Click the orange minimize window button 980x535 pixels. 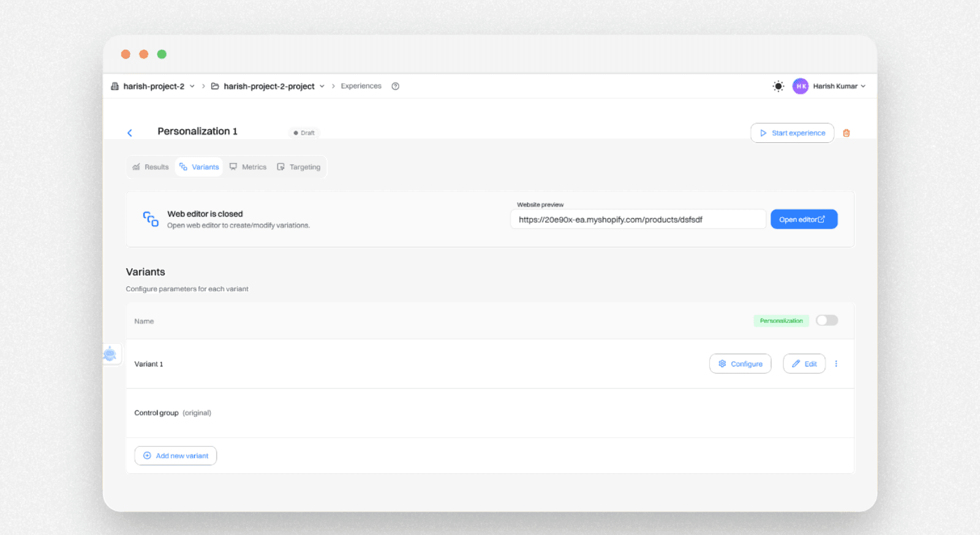[x=144, y=55]
